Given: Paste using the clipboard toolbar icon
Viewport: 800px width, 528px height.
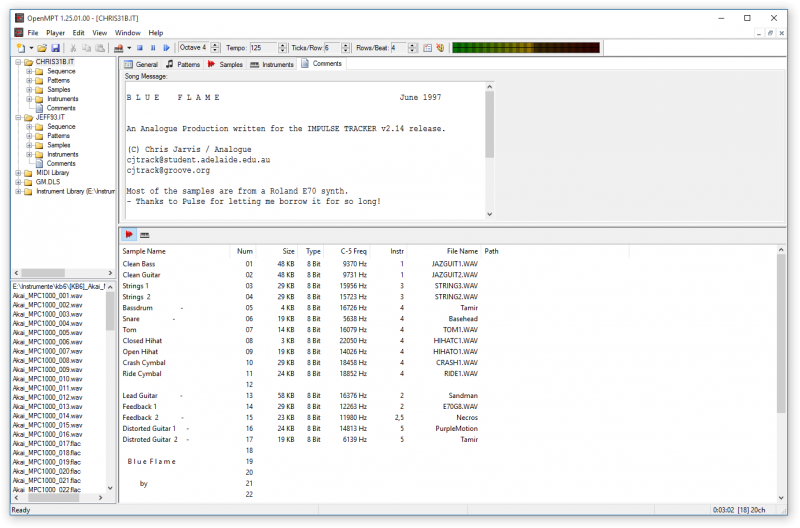Looking at the screenshot, I should pos(101,48).
